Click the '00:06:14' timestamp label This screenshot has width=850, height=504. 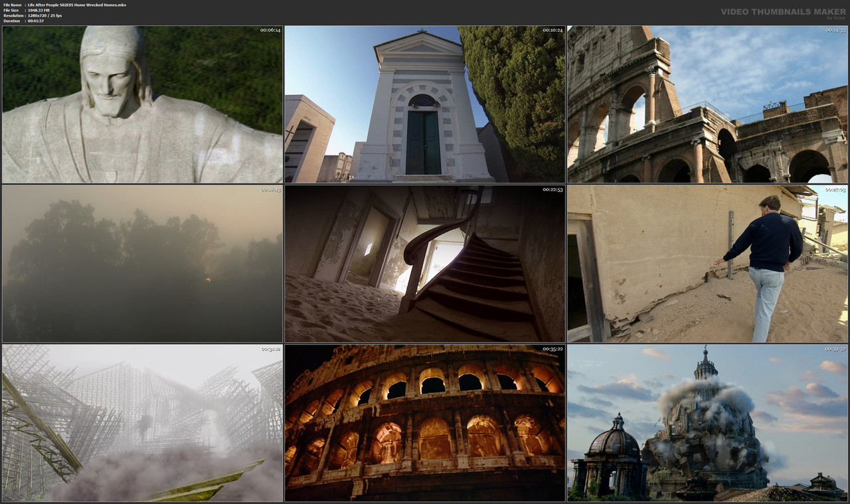pos(270,30)
